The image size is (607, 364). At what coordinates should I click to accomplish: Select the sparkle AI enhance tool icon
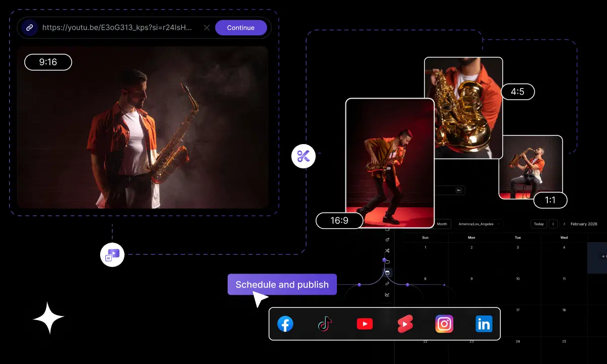pos(387,240)
